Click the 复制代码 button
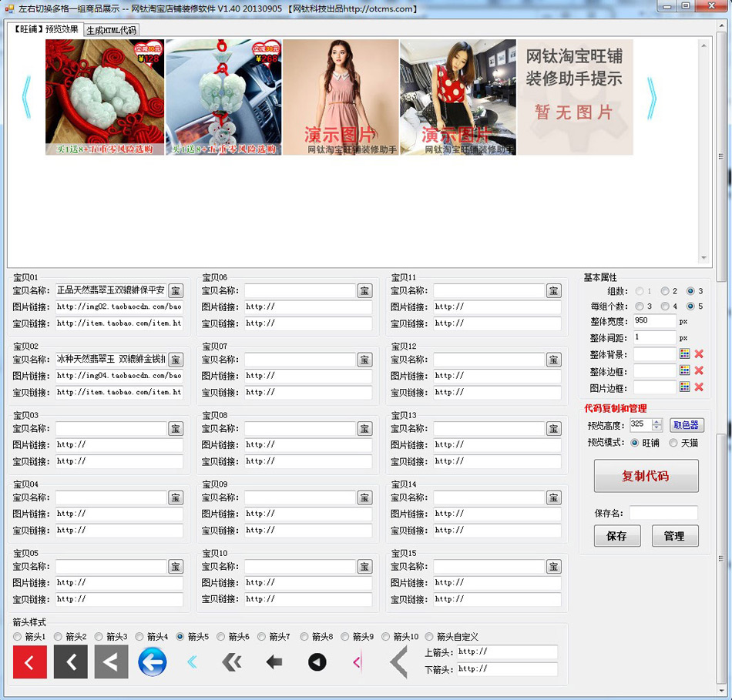732x700 pixels. (646, 475)
